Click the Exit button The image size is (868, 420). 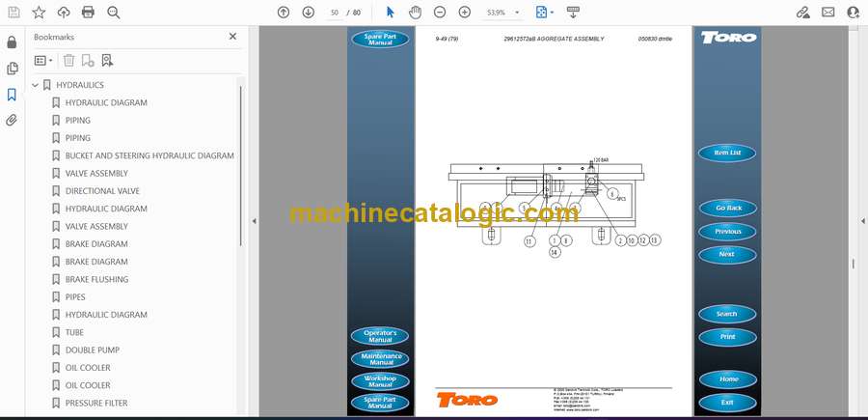[x=727, y=403]
